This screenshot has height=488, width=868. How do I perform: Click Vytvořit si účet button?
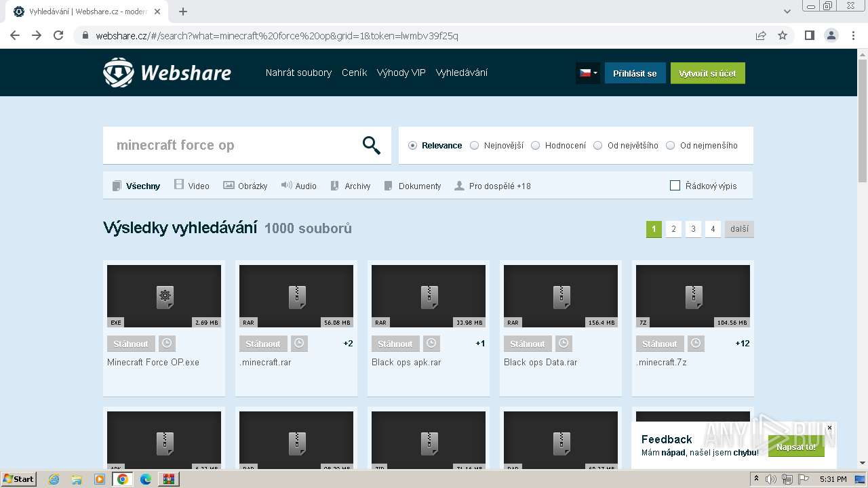click(707, 73)
